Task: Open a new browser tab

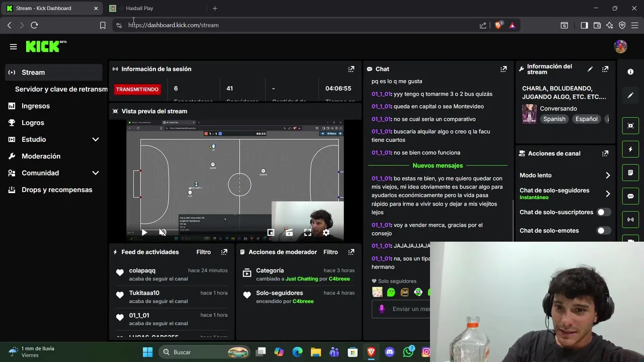Action: pyautogui.click(x=215, y=8)
